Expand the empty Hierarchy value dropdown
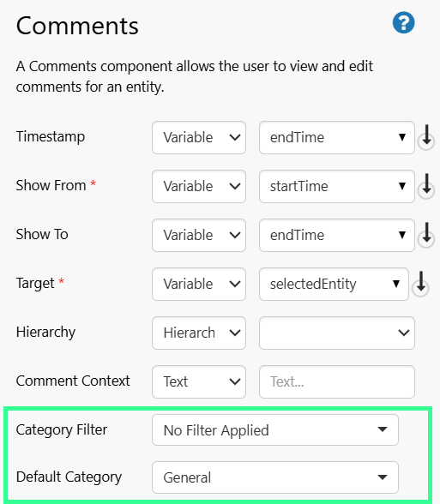 (337, 333)
